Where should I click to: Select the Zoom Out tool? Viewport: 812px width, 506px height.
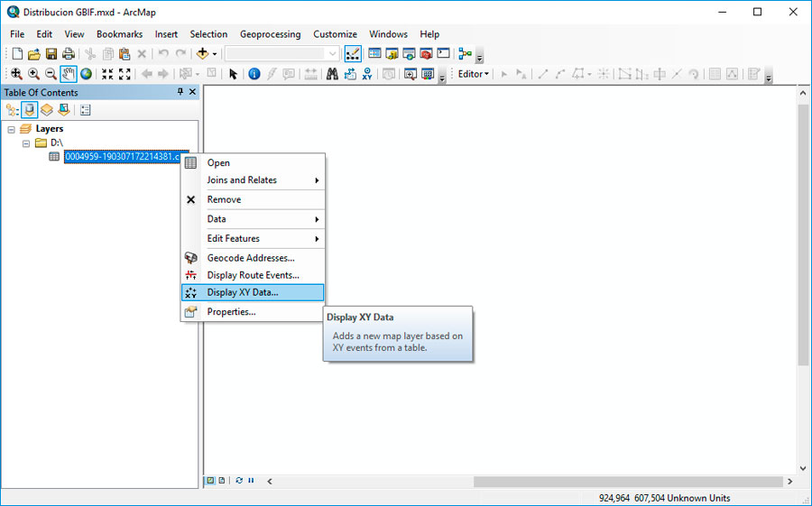[51, 74]
